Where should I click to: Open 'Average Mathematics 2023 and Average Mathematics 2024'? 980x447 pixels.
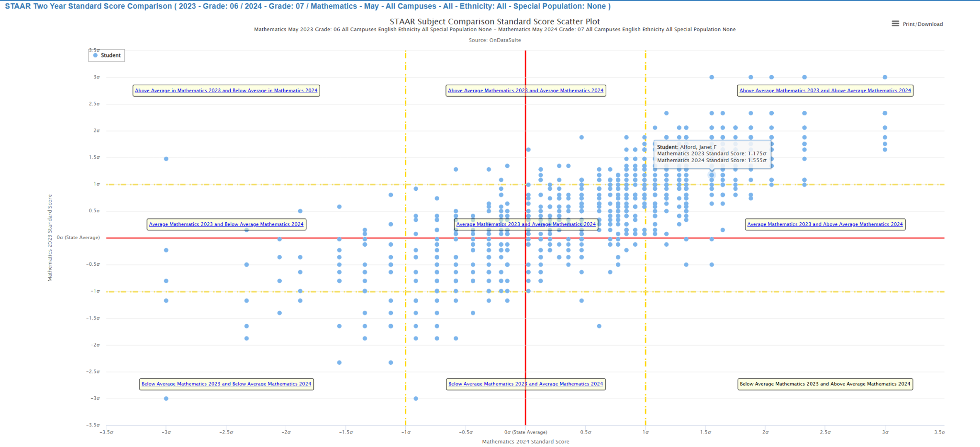pos(526,224)
